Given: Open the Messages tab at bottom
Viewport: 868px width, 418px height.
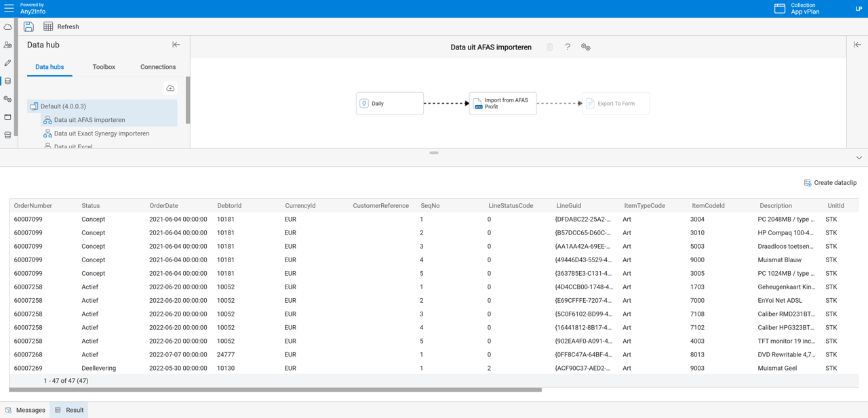Looking at the screenshot, I should pyautogui.click(x=25, y=410).
